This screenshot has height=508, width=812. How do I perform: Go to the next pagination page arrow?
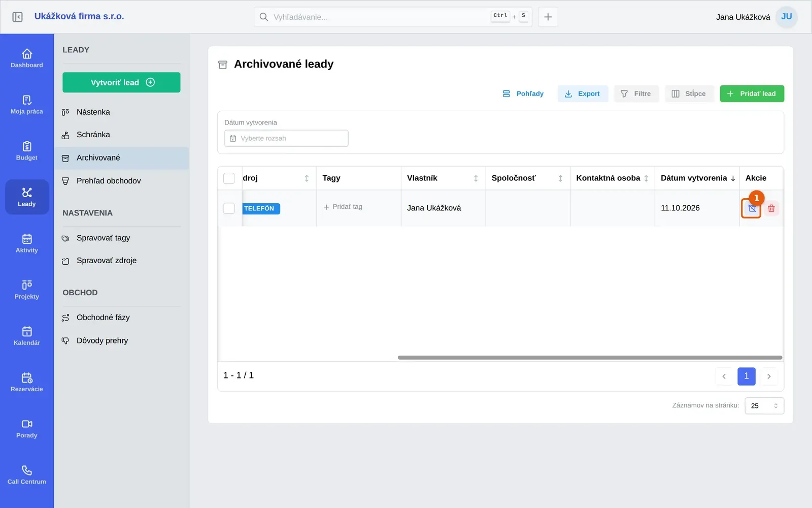click(769, 376)
